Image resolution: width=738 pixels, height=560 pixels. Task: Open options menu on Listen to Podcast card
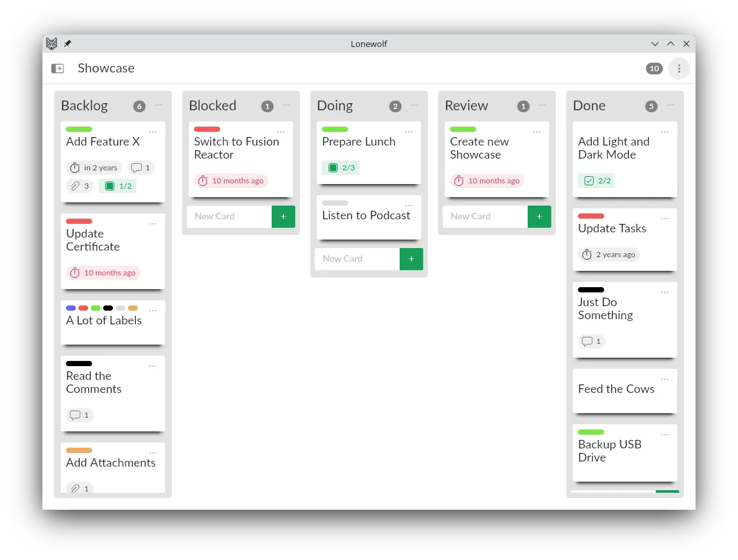[x=409, y=206]
